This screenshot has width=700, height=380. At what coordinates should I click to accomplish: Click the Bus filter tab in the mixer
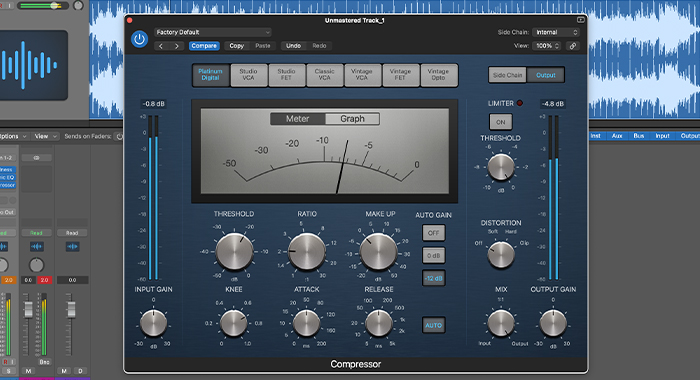(638, 136)
